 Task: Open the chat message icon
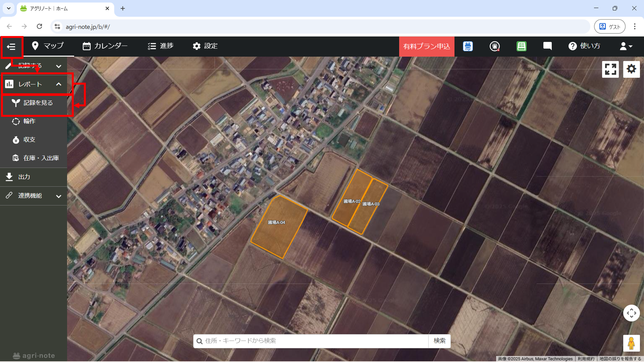tap(547, 46)
